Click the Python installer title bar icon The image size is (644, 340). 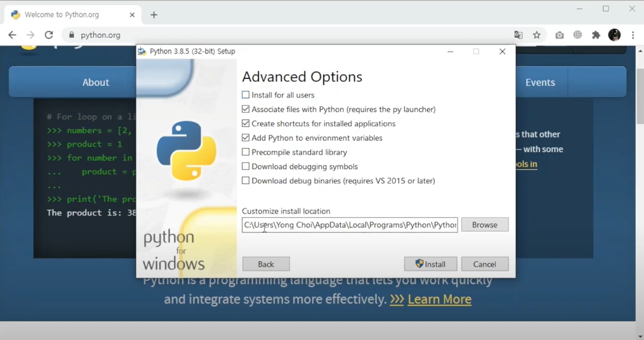tap(142, 51)
